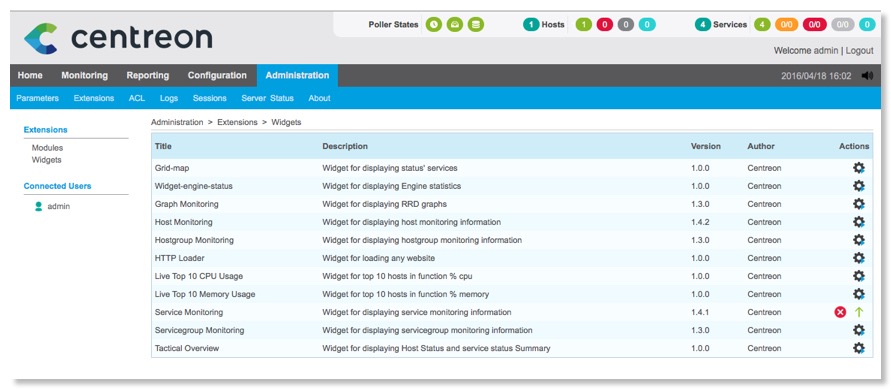This screenshot has width=891, height=389.
Task: Click the Author column header
Action: 761,146
